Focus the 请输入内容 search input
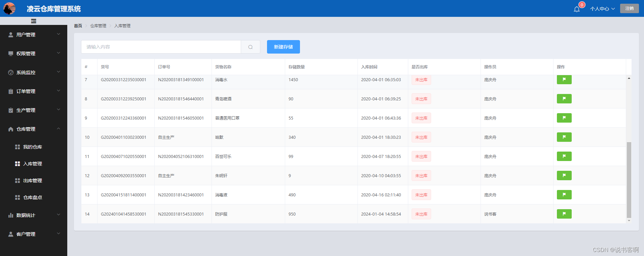644x256 pixels. point(161,47)
